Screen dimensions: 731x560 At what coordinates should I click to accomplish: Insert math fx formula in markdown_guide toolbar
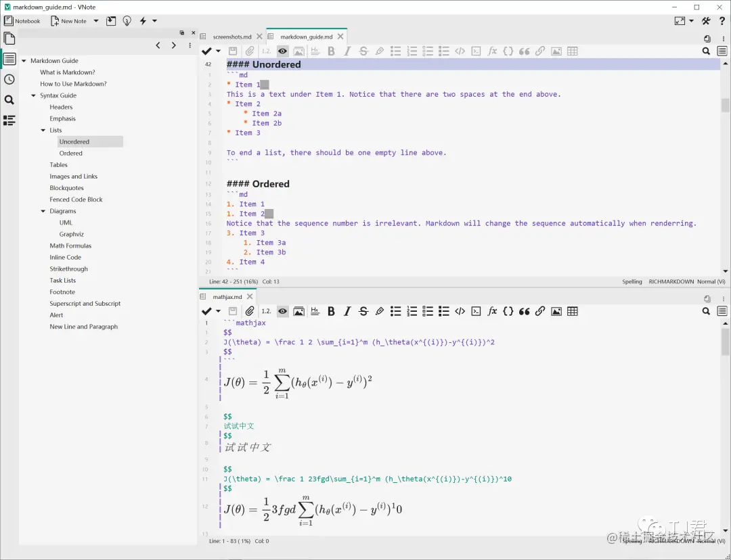492,51
